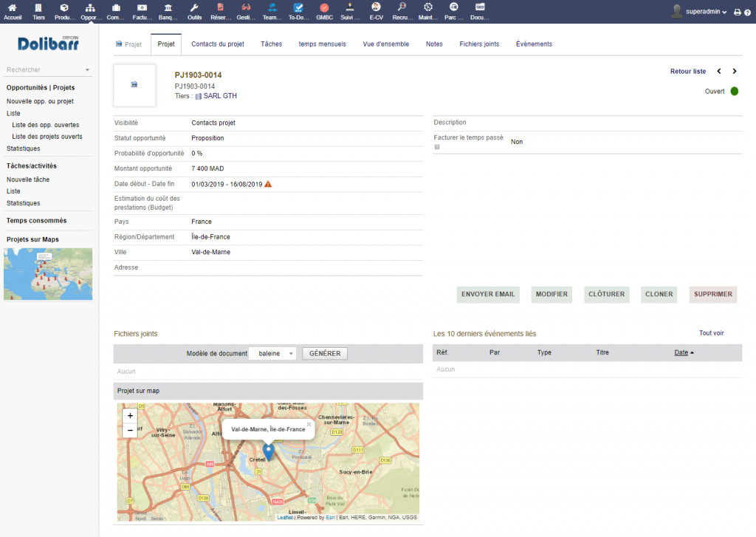Close the Val-de-Marne map popup
Image resolution: width=756 pixels, height=537 pixels.
(309, 424)
